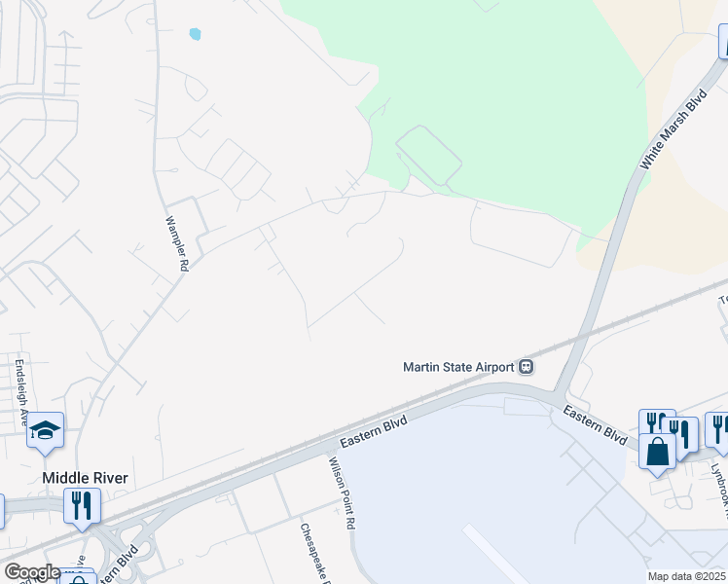Image resolution: width=728 pixels, height=584 pixels.
Task: Click the cut-off shopping bag marker beside Google logo
Action: tap(79, 578)
